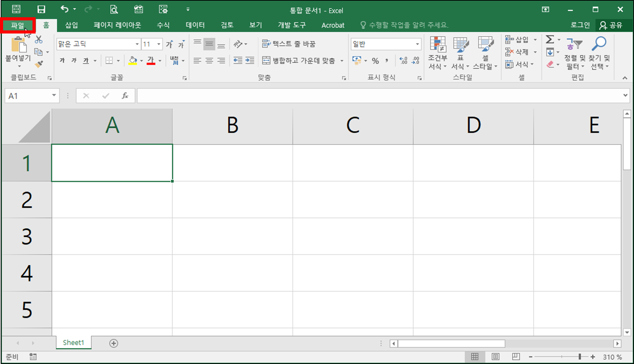
Task: Toggle Bold formatting 가 button
Action: pos(62,60)
